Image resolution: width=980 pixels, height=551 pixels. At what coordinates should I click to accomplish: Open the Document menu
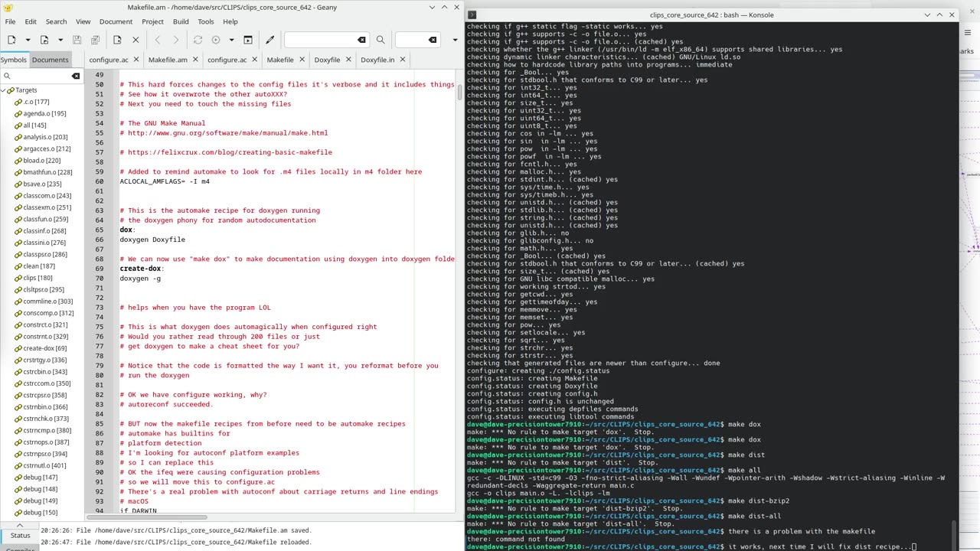pos(116,21)
